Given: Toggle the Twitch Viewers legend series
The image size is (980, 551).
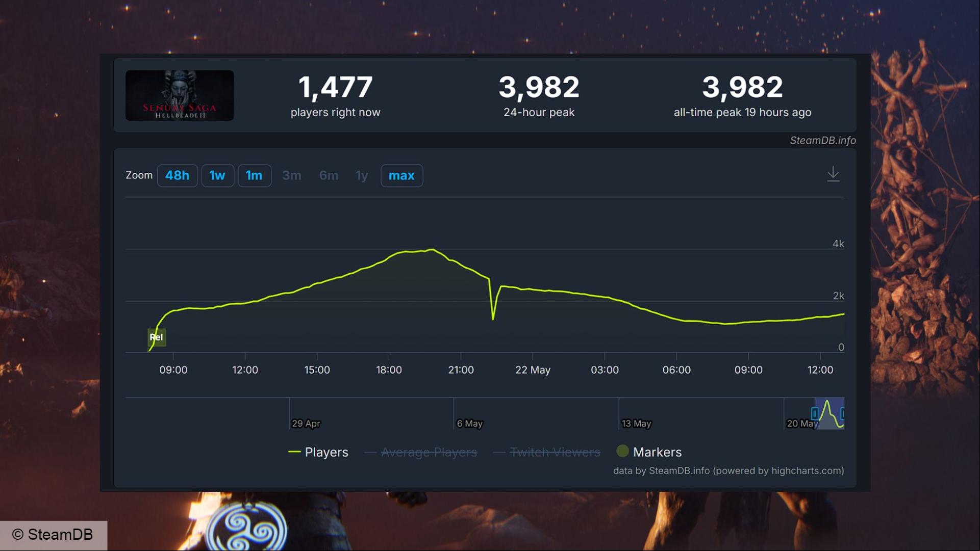Looking at the screenshot, I should [547, 452].
